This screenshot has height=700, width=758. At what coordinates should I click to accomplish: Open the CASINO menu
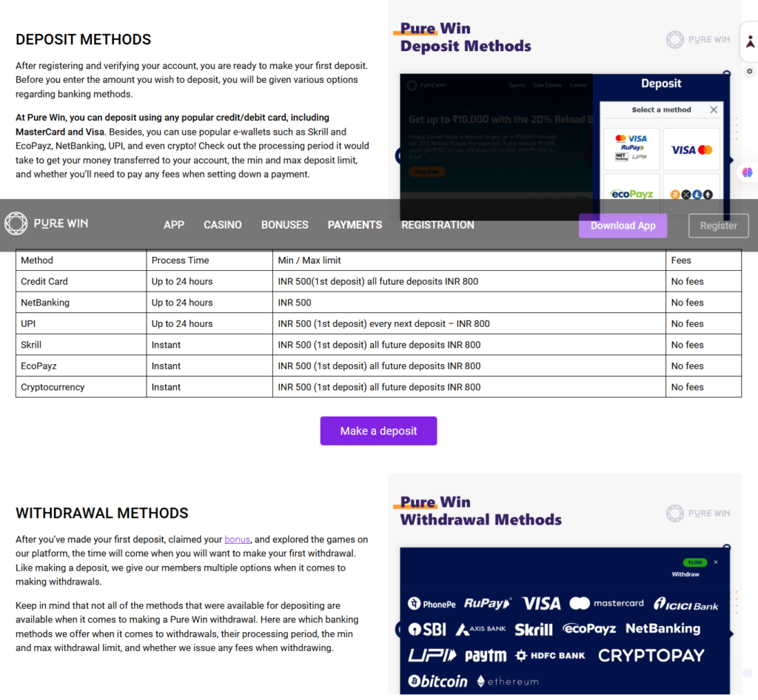pos(223,225)
